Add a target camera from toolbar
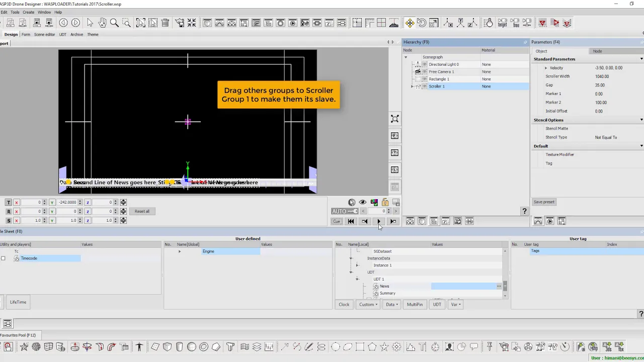Viewport: 644px width, 362px height. pyautogui.click(x=502, y=23)
